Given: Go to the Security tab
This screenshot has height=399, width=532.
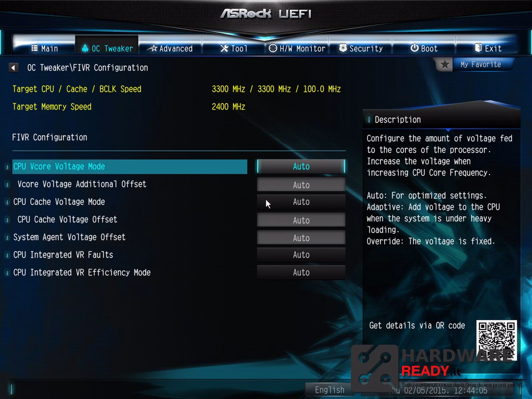Looking at the screenshot, I should (x=361, y=48).
